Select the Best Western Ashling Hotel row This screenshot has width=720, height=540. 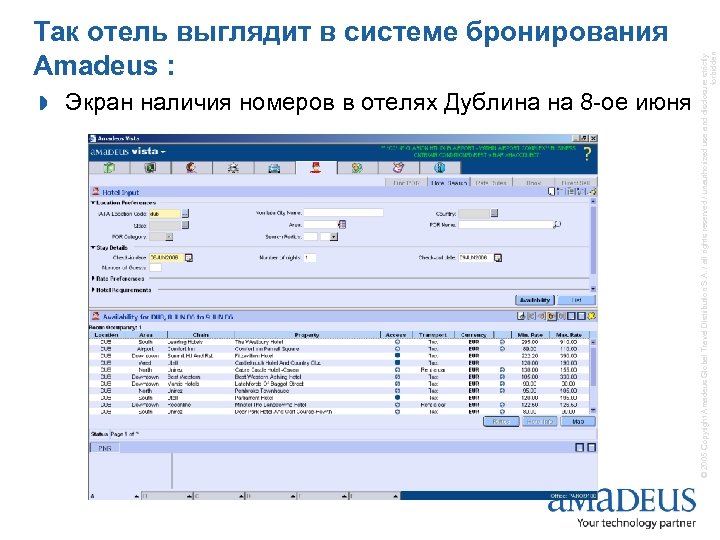coord(339,377)
